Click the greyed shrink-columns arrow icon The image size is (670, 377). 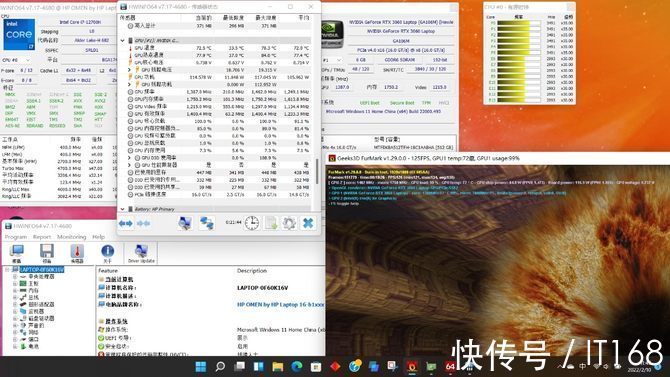point(144,224)
